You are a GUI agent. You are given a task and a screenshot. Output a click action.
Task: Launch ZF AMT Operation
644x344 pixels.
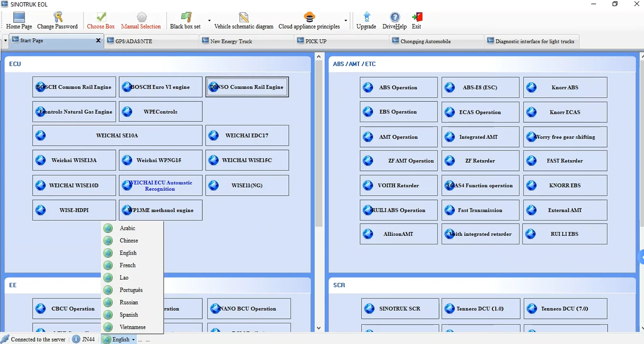(398, 161)
